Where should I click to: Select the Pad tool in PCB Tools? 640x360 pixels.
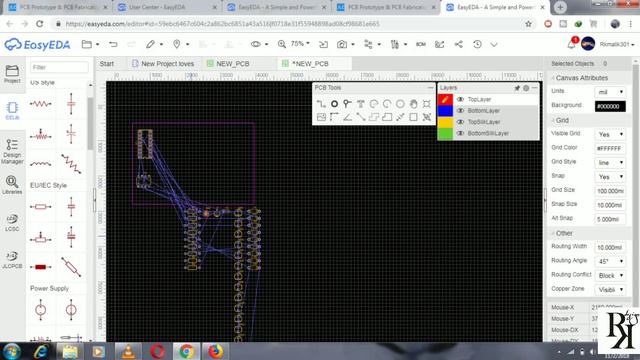(x=334, y=104)
